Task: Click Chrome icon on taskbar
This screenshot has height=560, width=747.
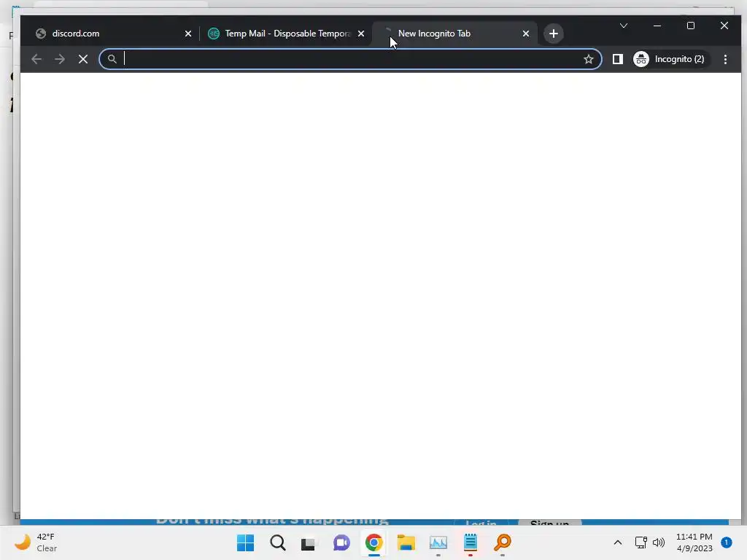Action: tap(374, 542)
